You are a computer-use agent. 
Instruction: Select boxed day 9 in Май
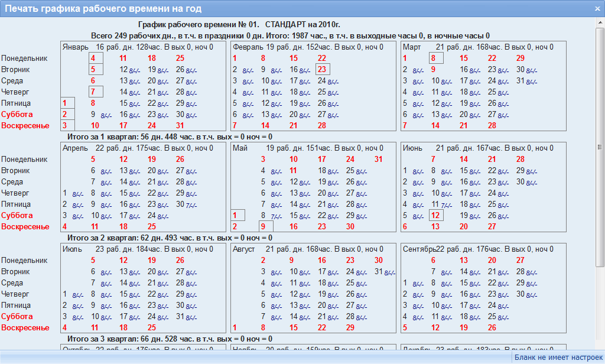click(264, 227)
